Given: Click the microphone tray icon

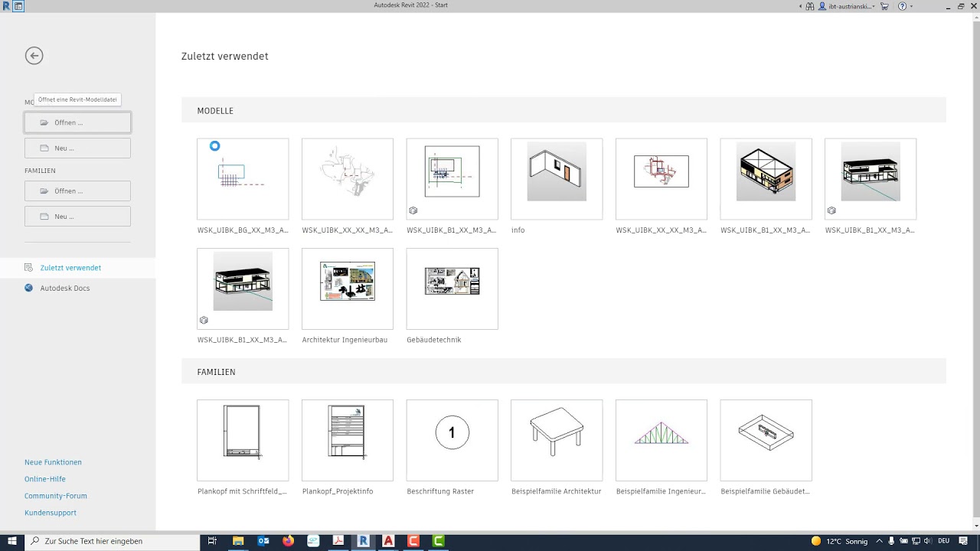Looking at the screenshot, I should click(890, 541).
